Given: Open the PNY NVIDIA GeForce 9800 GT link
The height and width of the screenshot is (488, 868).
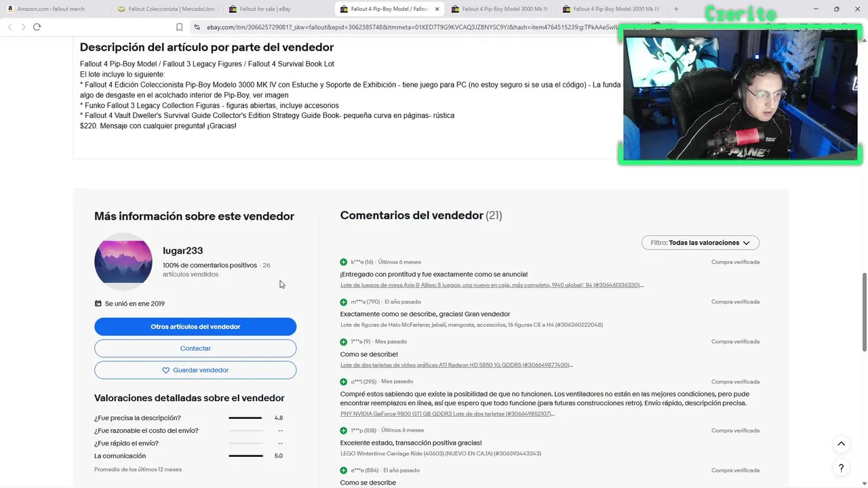Looking at the screenshot, I should pos(448,413).
